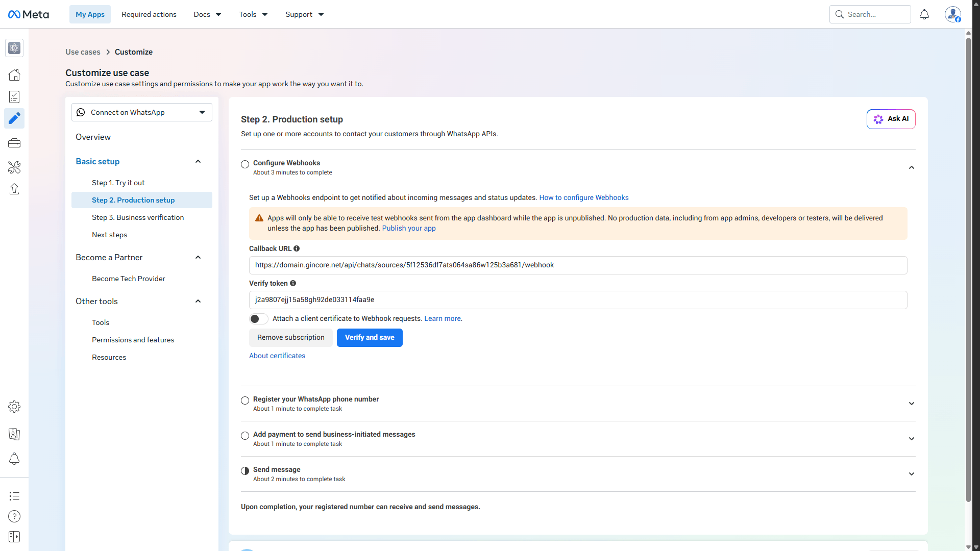Open the Docs dropdown menu
This screenshot has height=551, width=980.
pos(207,14)
